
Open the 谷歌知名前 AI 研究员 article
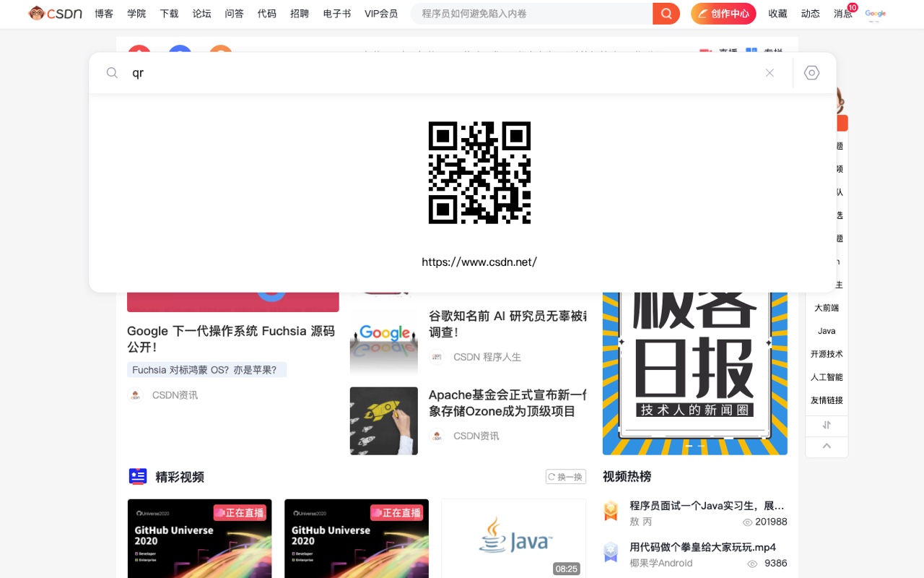coord(507,324)
